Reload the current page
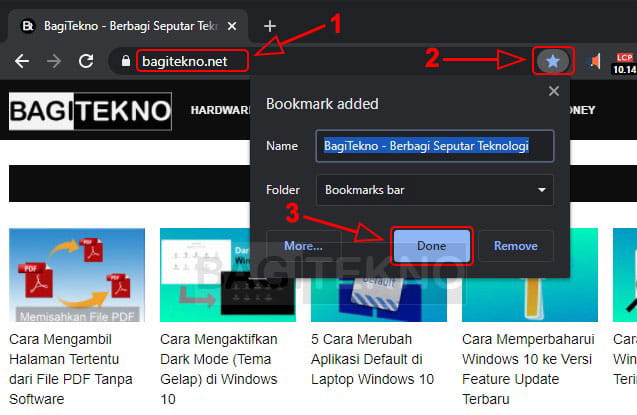Image resolution: width=637 pixels, height=415 pixels. 86,61
